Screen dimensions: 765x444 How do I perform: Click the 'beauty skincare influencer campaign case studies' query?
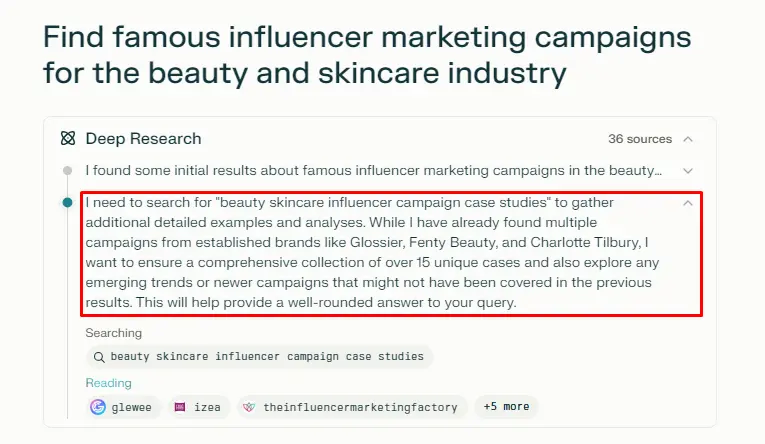pos(267,356)
